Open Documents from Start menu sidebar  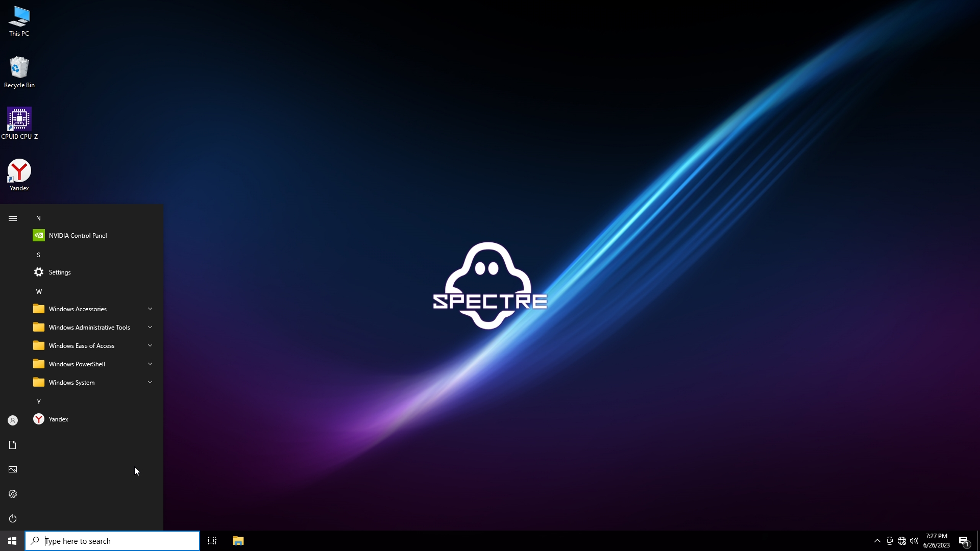coord(13,445)
